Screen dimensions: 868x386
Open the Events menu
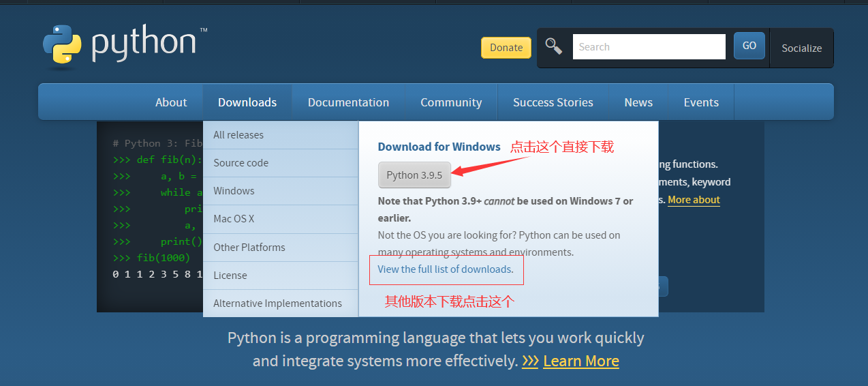click(x=701, y=102)
